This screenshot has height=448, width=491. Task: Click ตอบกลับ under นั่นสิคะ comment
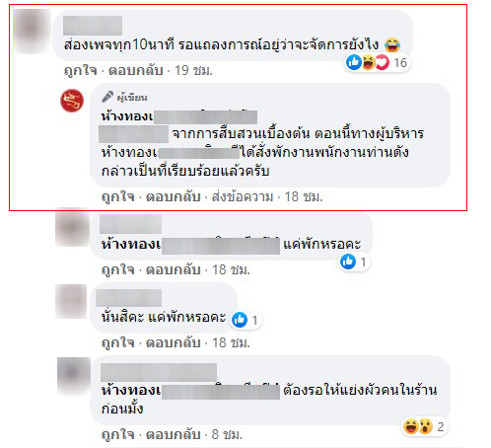coord(174,342)
